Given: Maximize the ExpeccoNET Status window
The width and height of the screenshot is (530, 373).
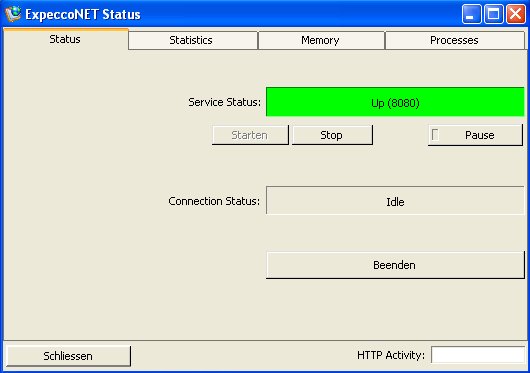Looking at the screenshot, I should point(493,14).
